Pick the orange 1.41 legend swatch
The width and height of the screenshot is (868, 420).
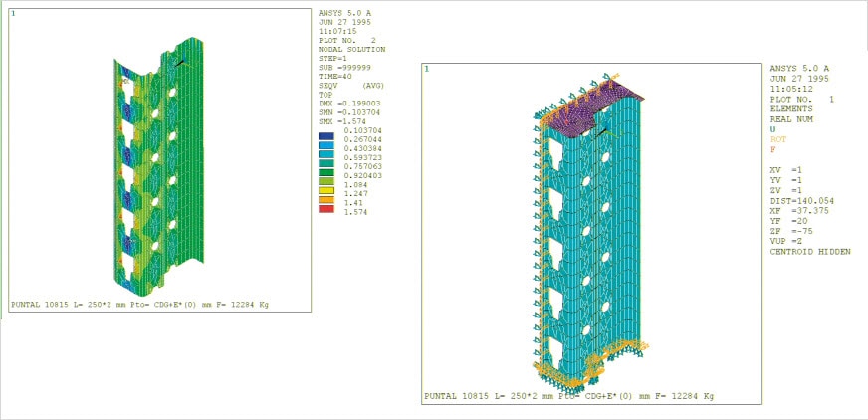(326, 199)
